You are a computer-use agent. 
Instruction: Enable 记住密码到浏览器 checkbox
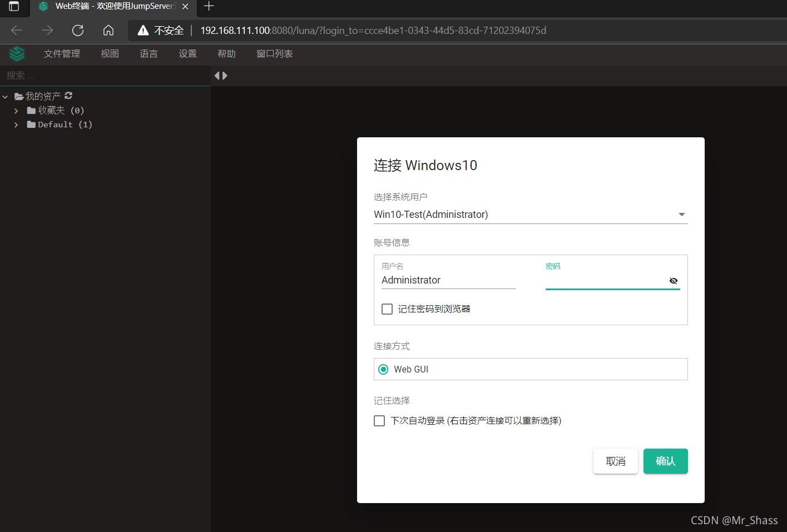point(387,309)
